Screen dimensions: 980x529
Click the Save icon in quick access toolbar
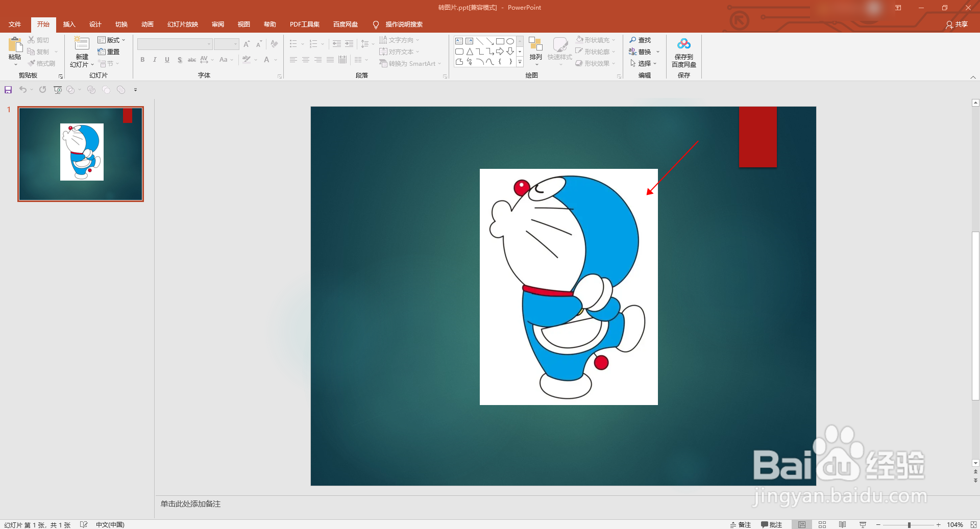8,90
